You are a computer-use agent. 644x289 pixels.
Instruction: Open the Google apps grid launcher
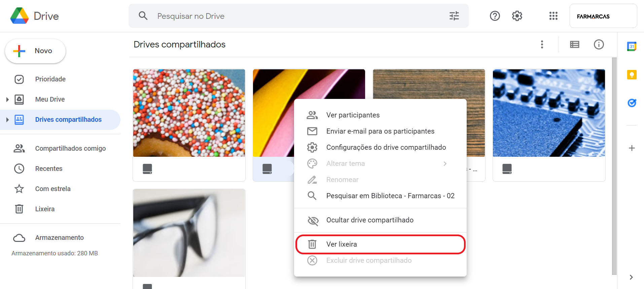pos(553,16)
